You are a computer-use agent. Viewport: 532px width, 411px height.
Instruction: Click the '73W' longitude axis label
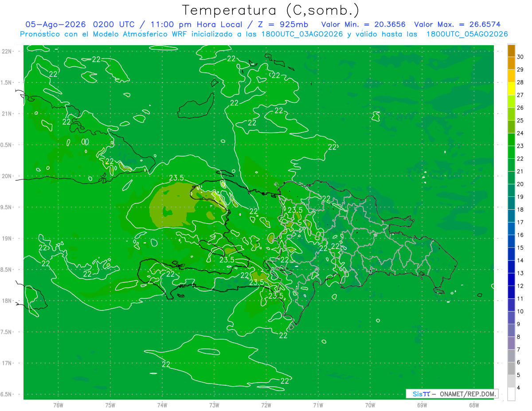[x=214, y=405]
